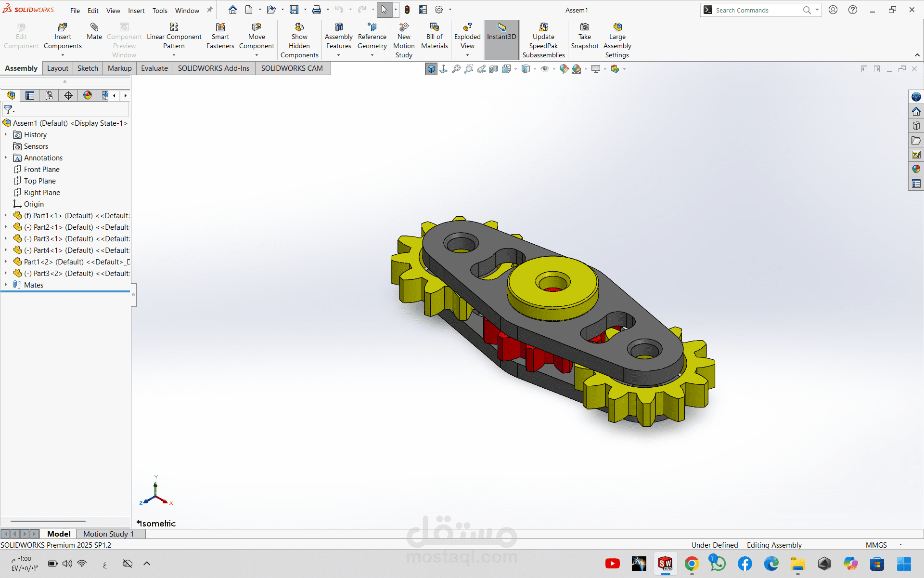The height and width of the screenshot is (578, 924).
Task: Click the Take Snapshot tool
Action: coord(585,37)
